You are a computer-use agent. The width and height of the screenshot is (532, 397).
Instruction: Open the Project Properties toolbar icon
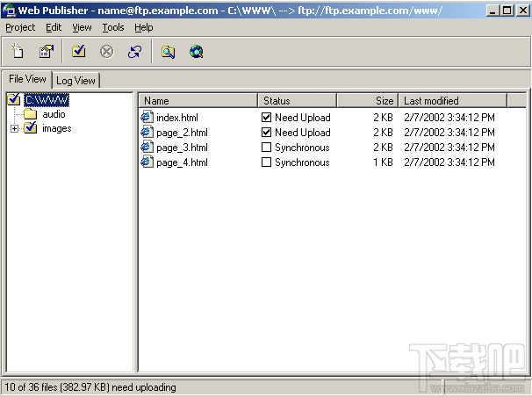click(47, 52)
